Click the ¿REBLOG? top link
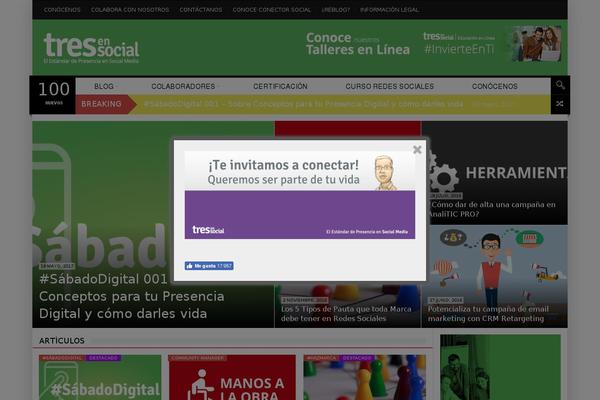Image resolution: width=600 pixels, height=400 pixels. pos(336,10)
